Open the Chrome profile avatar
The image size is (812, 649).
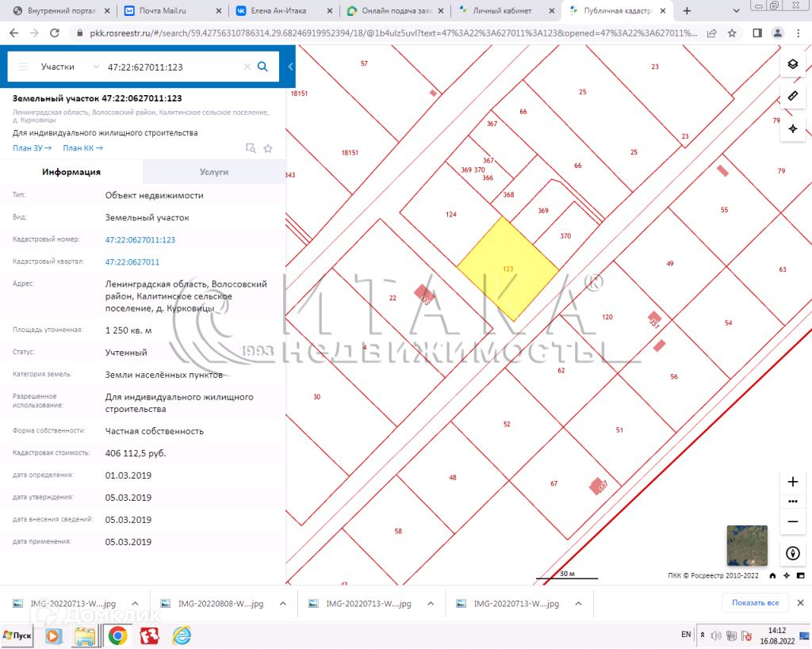(x=777, y=33)
